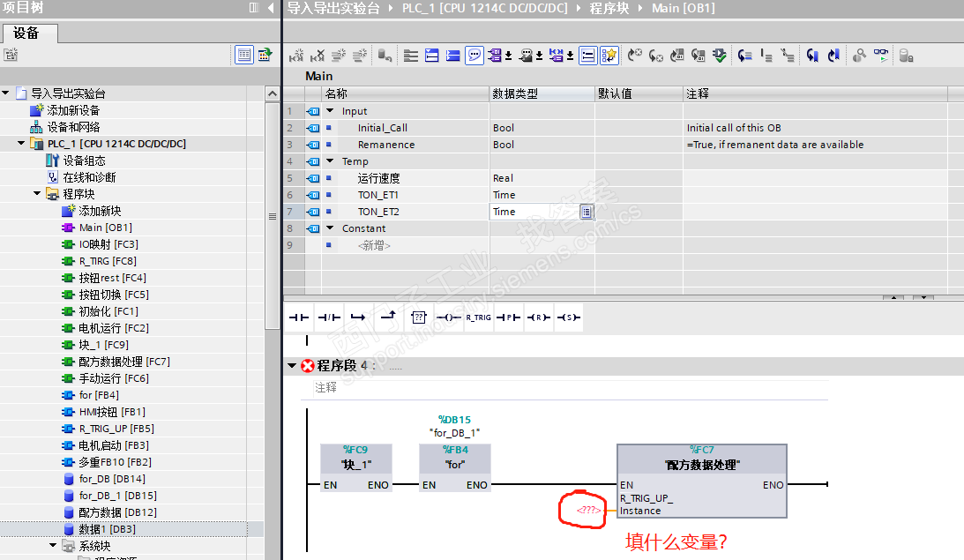Image resolution: width=964 pixels, height=560 pixels.
Task: Toggle the favorites star toolbar icon
Action: pyautogui.click(x=609, y=56)
